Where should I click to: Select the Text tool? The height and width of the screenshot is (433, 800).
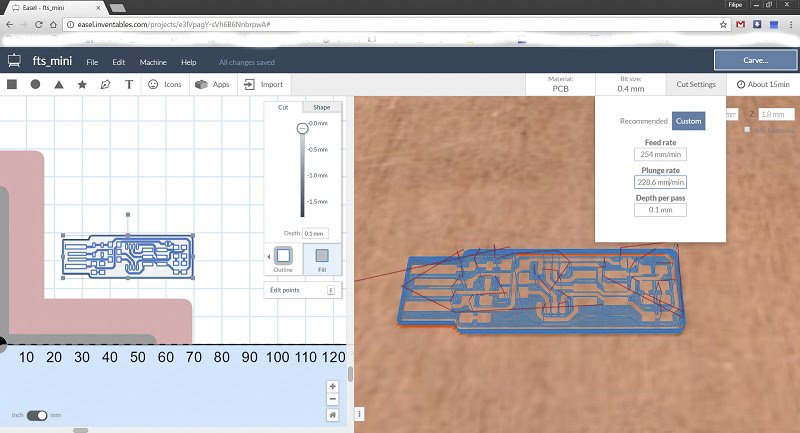[129, 84]
